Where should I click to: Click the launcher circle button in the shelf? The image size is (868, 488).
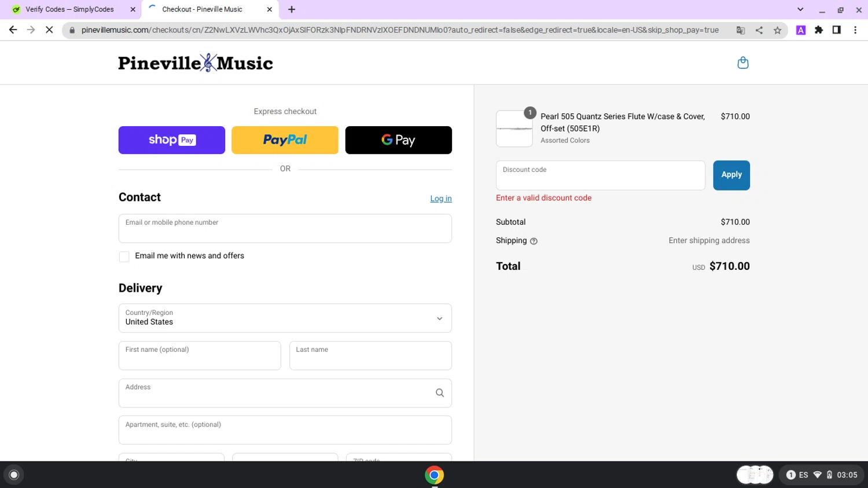click(14, 475)
